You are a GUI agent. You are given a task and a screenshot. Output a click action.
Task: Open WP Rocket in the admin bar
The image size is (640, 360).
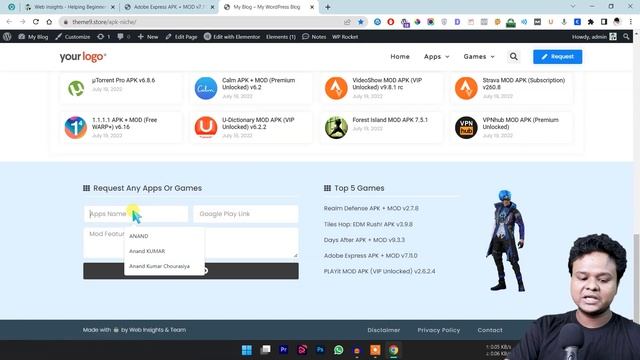(x=345, y=37)
